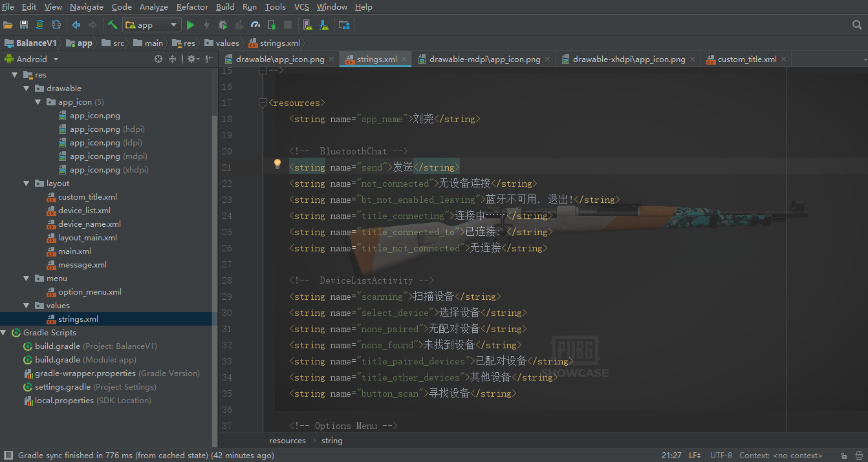Open the app run configuration dropdown
The height and width of the screenshot is (462, 868).
(151, 25)
